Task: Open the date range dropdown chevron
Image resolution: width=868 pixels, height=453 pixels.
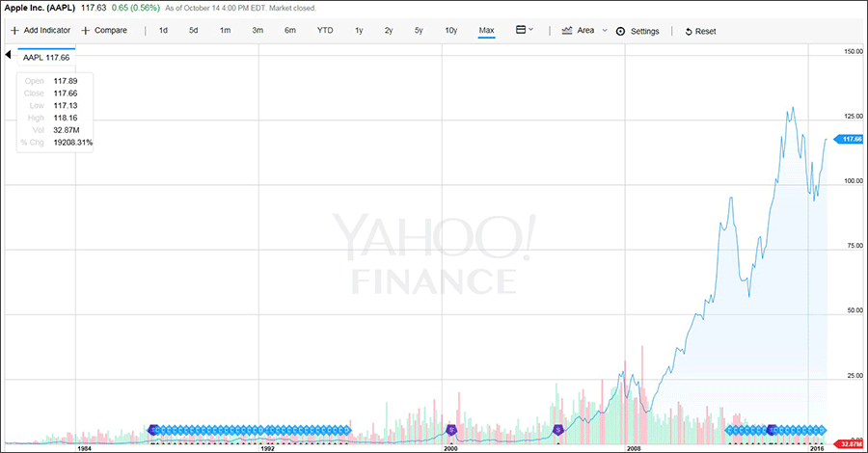Action: 531,31
